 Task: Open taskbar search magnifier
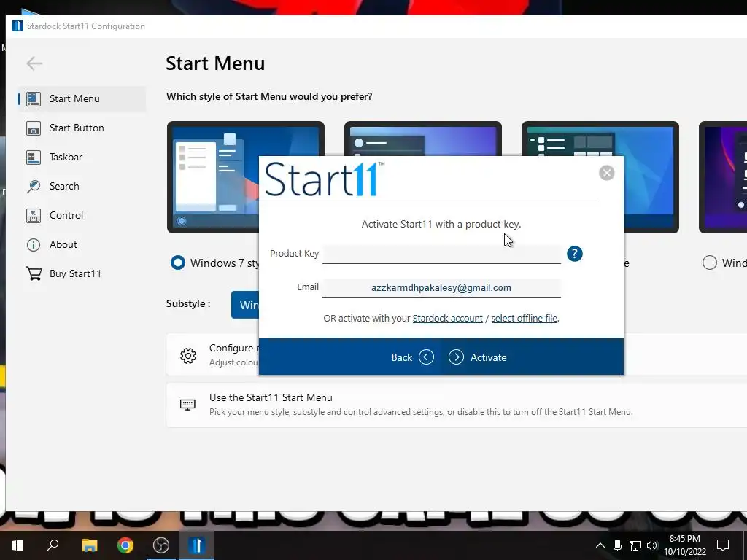coord(53,545)
